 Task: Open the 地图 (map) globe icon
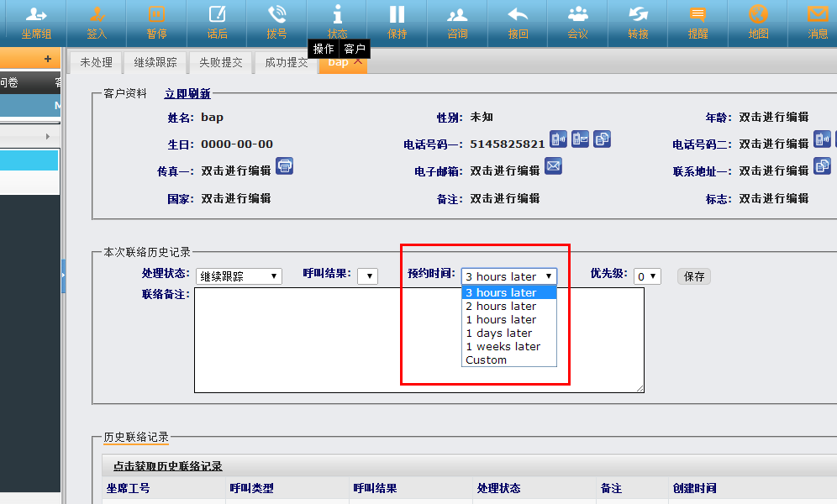click(758, 22)
